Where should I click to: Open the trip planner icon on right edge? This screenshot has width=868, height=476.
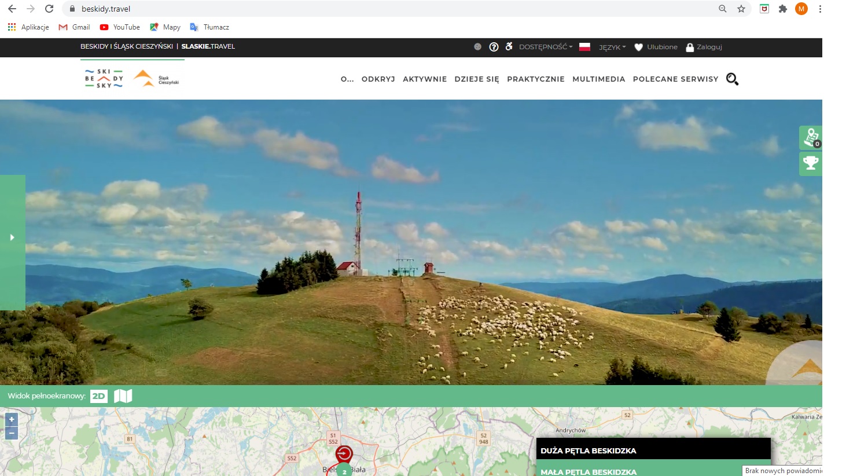[x=811, y=138]
